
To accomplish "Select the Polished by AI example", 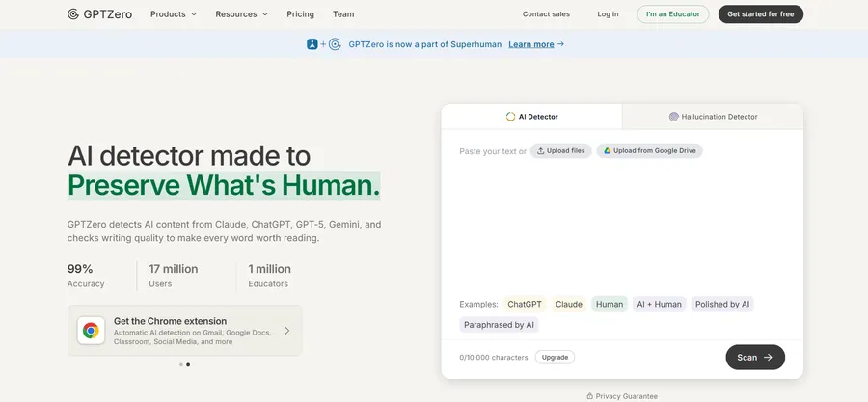I will (722, 304).
